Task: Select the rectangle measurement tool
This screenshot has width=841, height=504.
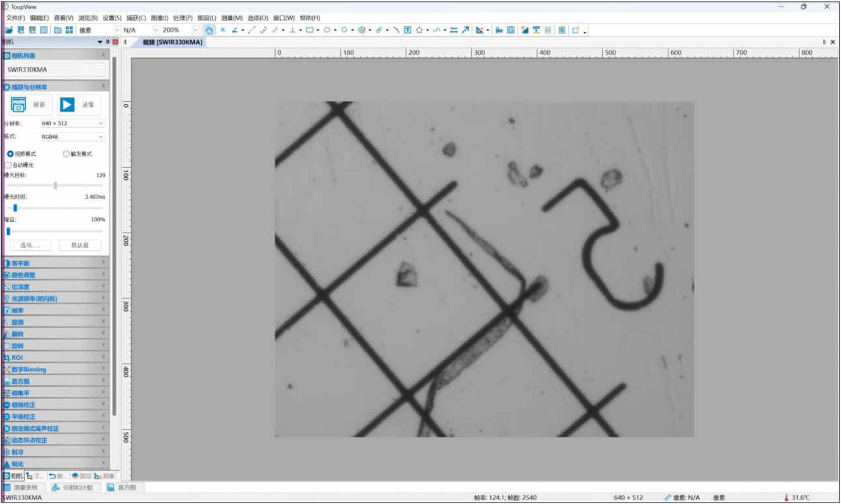Action: click(x=310, y=30)
